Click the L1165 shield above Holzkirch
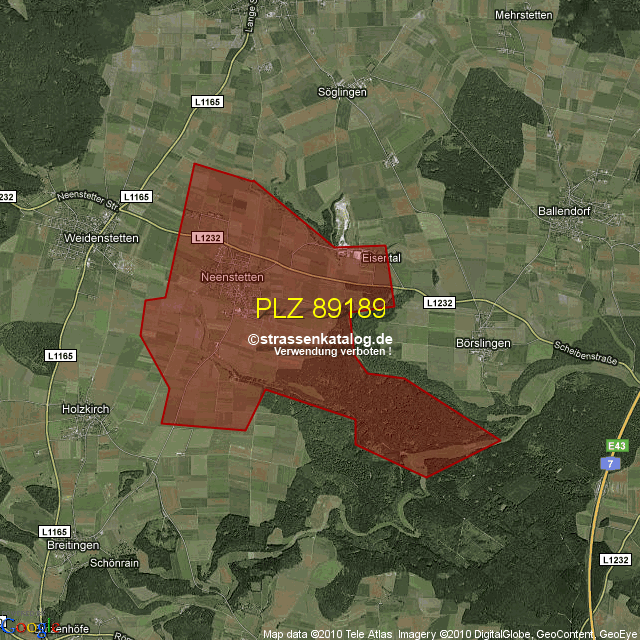The image size is (640, 640). (60, 355)
